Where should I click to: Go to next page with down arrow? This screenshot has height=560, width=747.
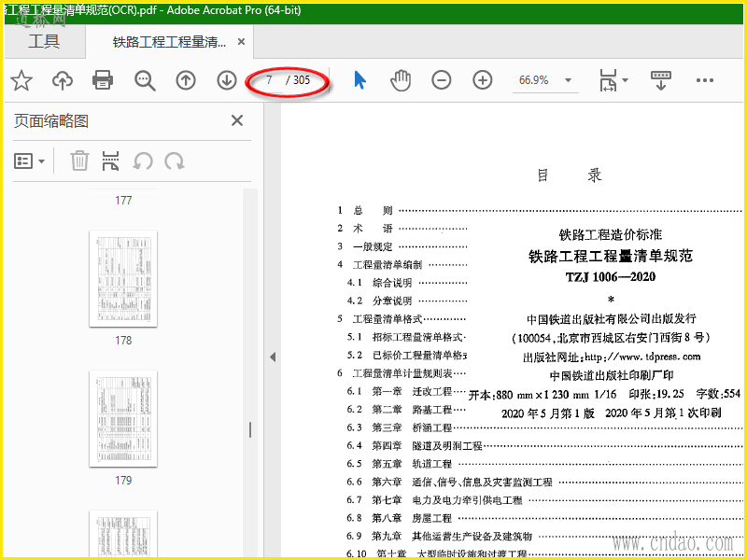[227, 80]
